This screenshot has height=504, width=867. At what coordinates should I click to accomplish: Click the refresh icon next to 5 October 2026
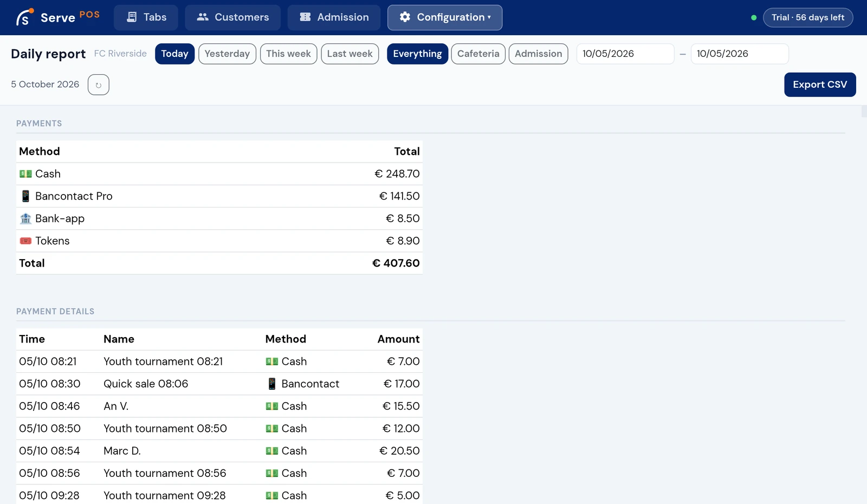pyautogui.click(x=99, y=85)
